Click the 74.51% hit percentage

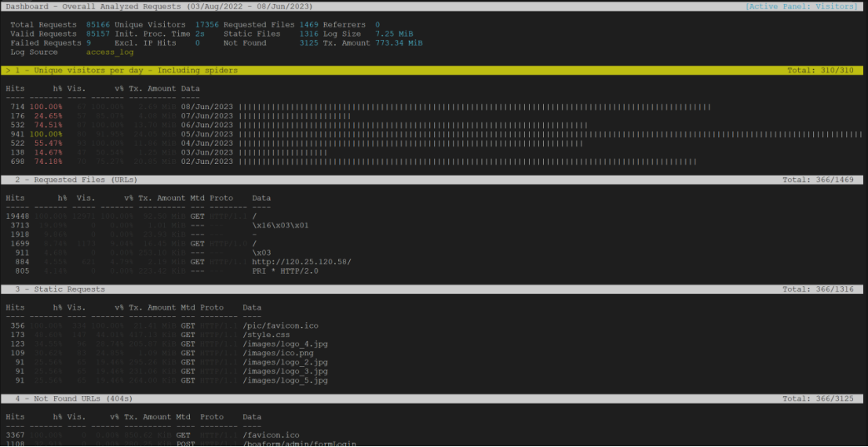pyautogui.click(x=48, y=125)
